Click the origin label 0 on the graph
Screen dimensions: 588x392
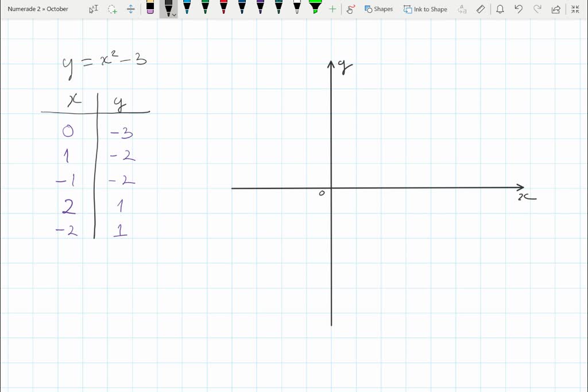pos(322,193)
